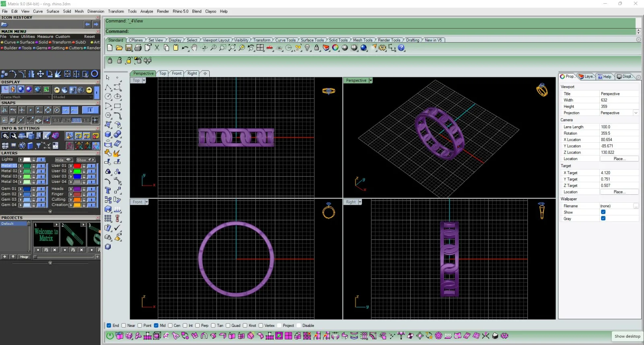
Task: Disable the Mid osnap checkbox
Action: 156,326
